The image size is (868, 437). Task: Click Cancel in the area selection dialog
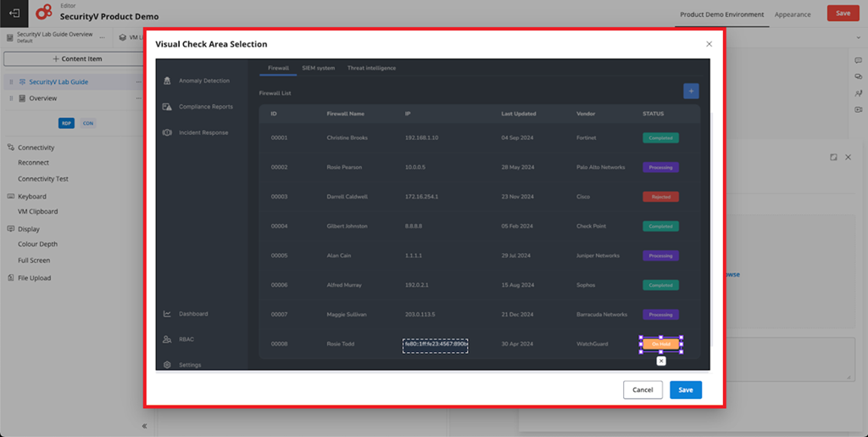point(643,390)
